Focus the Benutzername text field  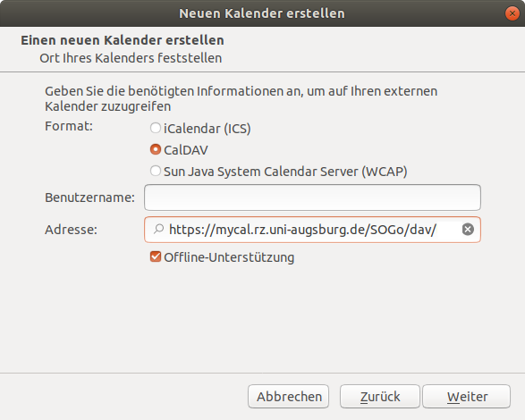point(312,197)
